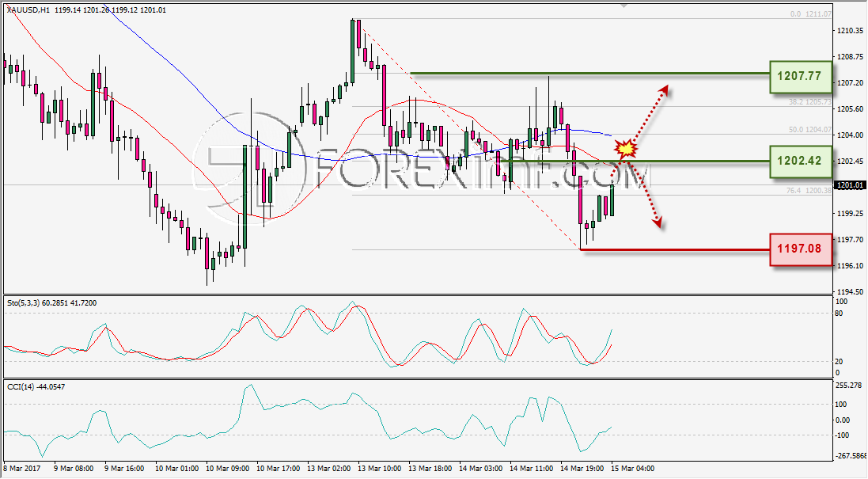The image size is (868, 479).
Task: Click the 20 level on the Stochastic scale
Action: [x=839, y=361]
